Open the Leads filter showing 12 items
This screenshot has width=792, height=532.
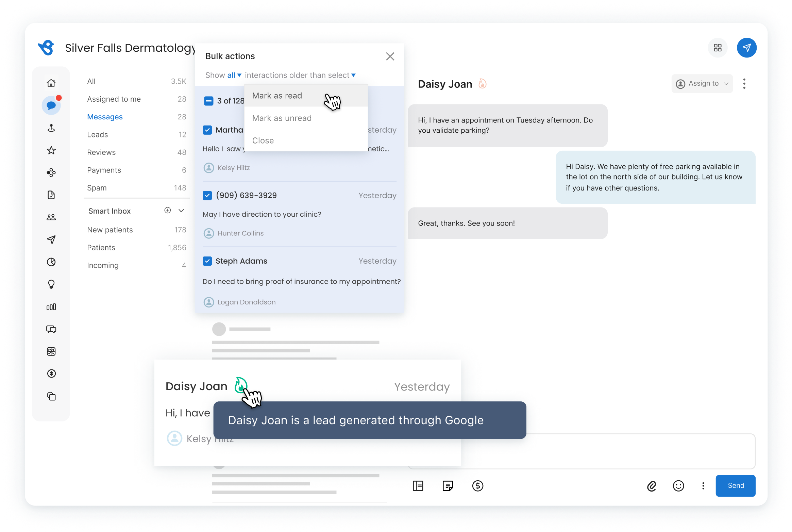98,134
